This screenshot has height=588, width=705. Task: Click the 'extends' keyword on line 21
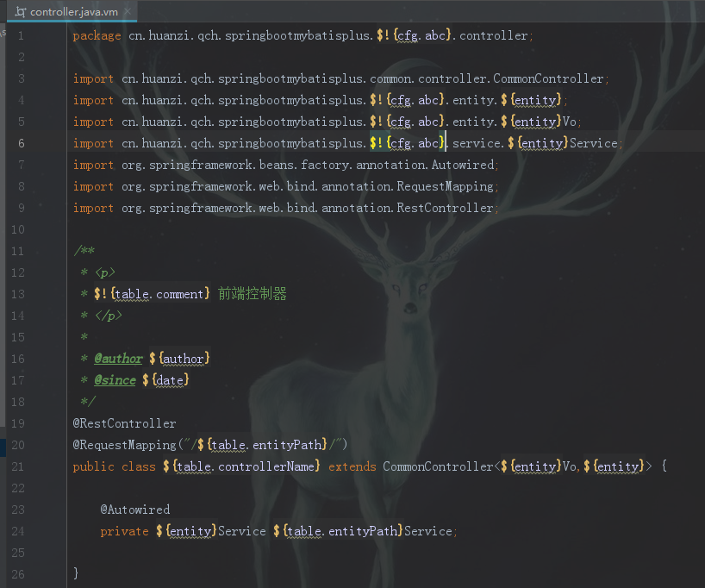352,466
